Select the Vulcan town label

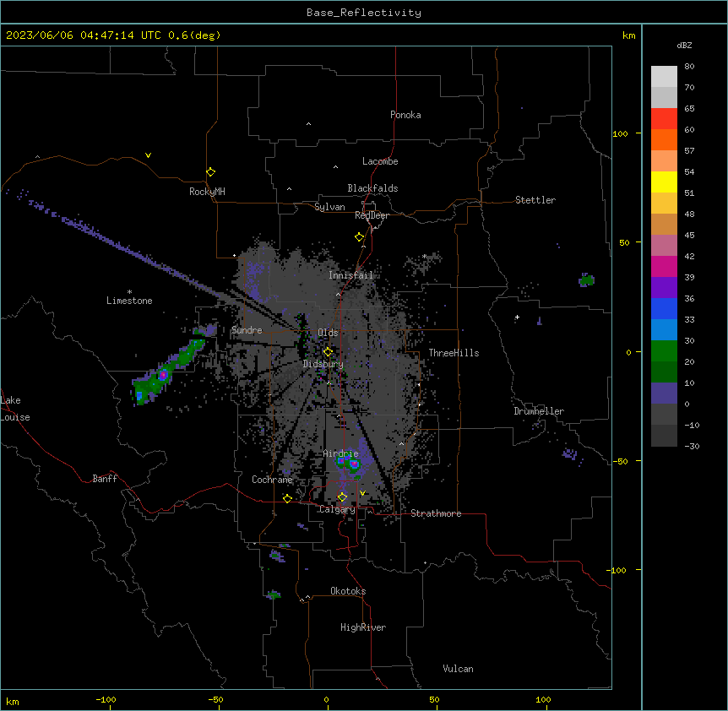(458, 669)
